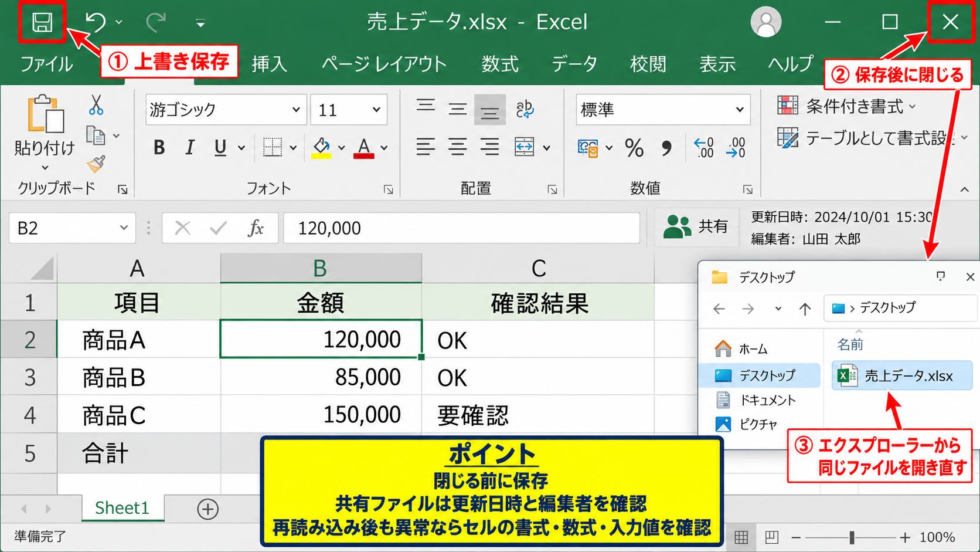Click the Copy icon
This screenshot has height=552, width=980.
point(96,136)
